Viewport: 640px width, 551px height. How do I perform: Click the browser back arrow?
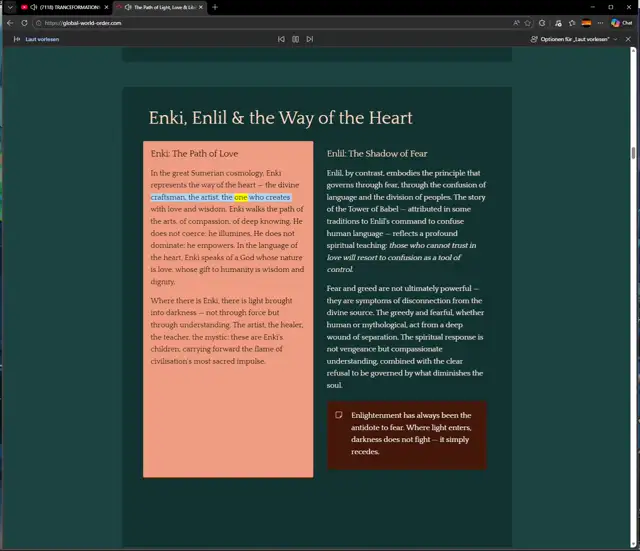pos(10,22)
